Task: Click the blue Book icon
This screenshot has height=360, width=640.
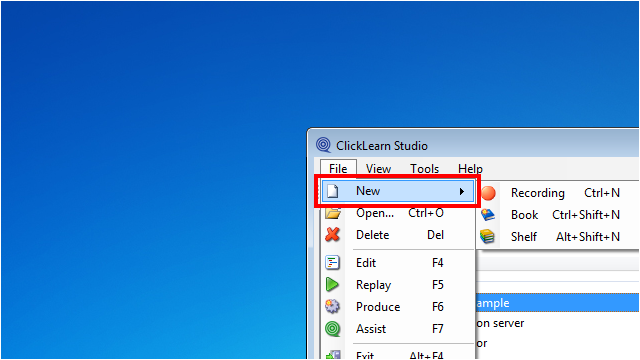Action: pyautogui.click(x=488, y=215)
